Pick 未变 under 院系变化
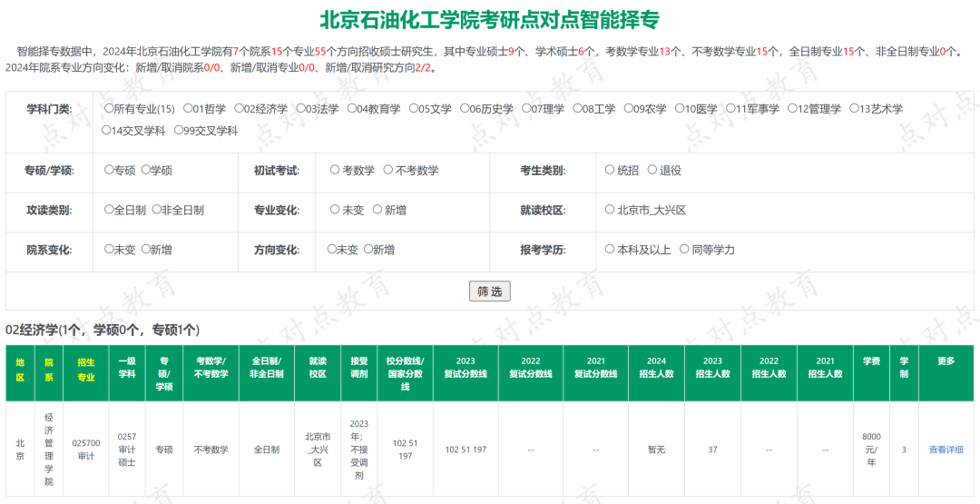980x504 pixels. [x=109, y=249]
